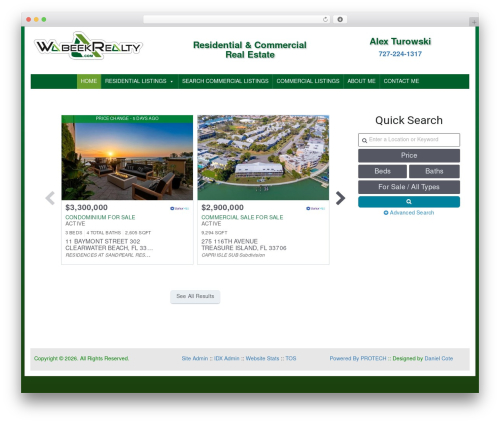500x423 pixels.
Task: Click Treasure Island, FL 33706 text
Action: pyautogui.click(x=244, y=248)
